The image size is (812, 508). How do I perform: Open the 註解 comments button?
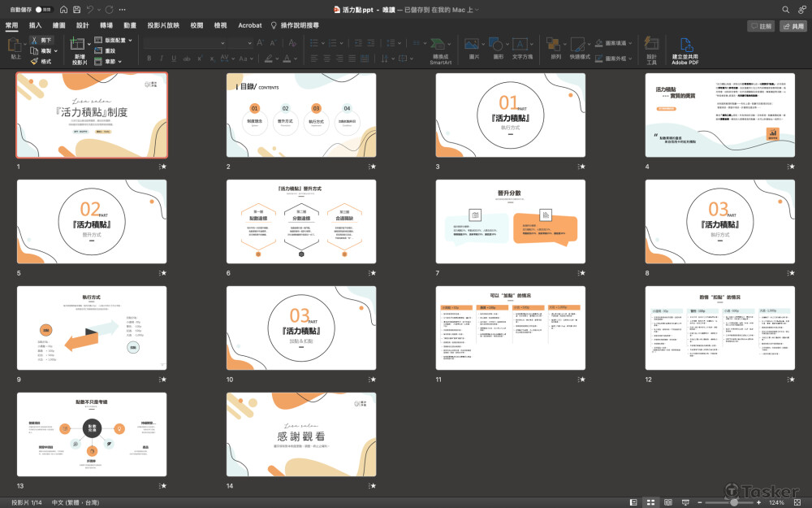[x=760, y=26]
